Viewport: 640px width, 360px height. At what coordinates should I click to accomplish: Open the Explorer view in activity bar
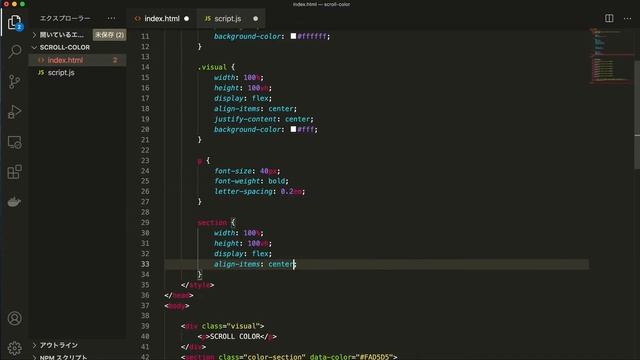tap(15, 22)
